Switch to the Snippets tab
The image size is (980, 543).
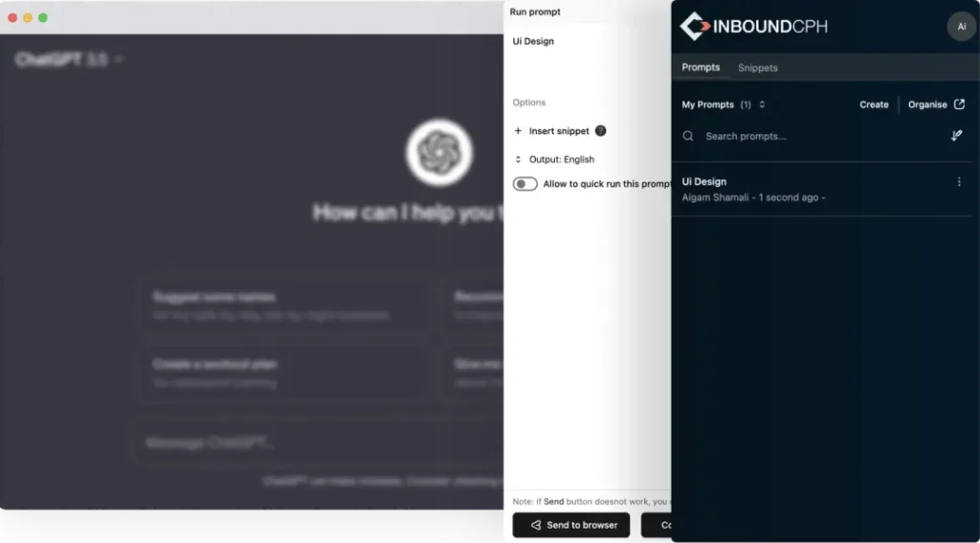tap(758, 68)
